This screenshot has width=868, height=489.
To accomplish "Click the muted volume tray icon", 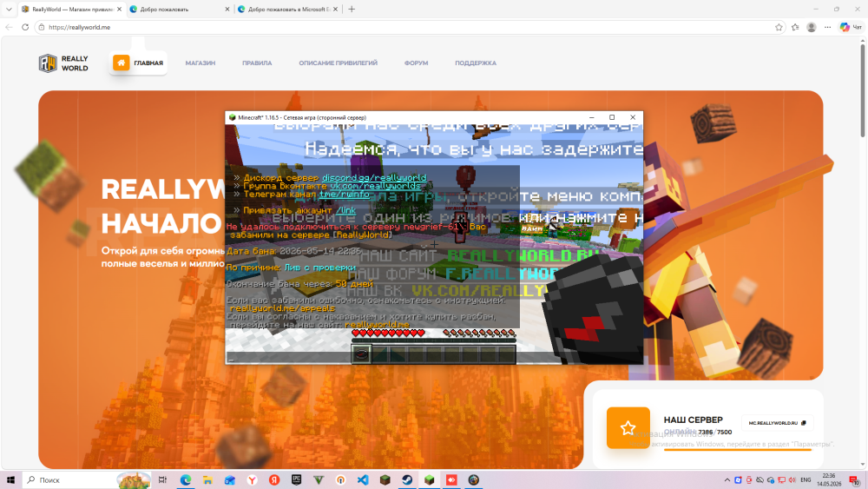I will pyautogui.click(x=792, y=480).
